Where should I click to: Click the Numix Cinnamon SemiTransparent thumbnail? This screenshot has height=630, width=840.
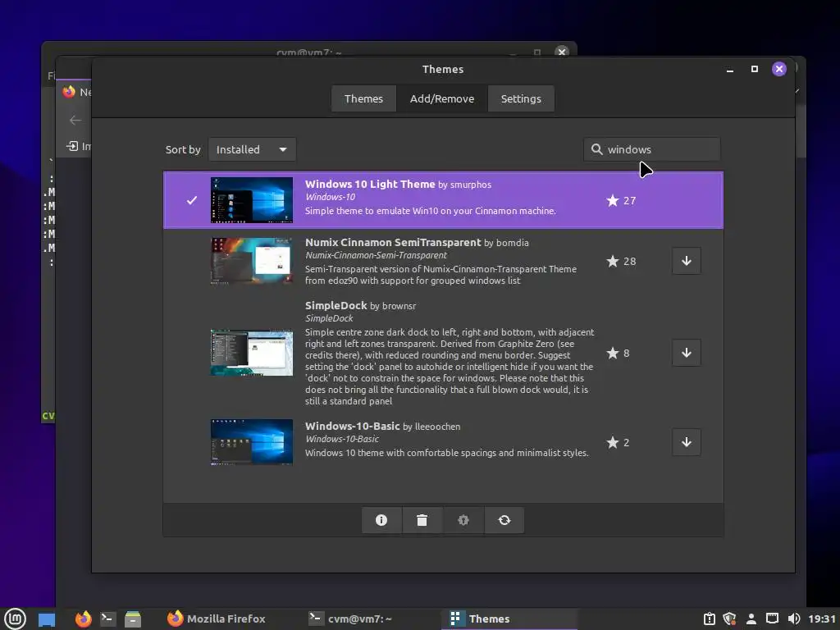(252, 261)
